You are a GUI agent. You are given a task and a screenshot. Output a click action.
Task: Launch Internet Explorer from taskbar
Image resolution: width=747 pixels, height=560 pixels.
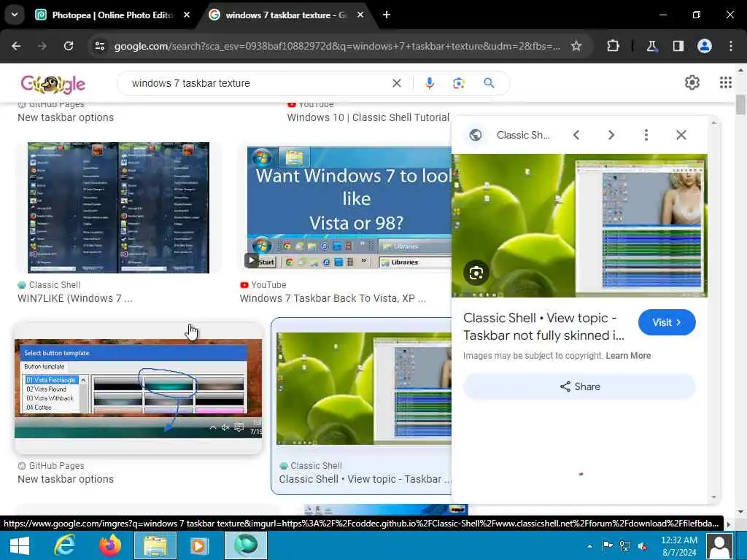(x=64, y=545)
